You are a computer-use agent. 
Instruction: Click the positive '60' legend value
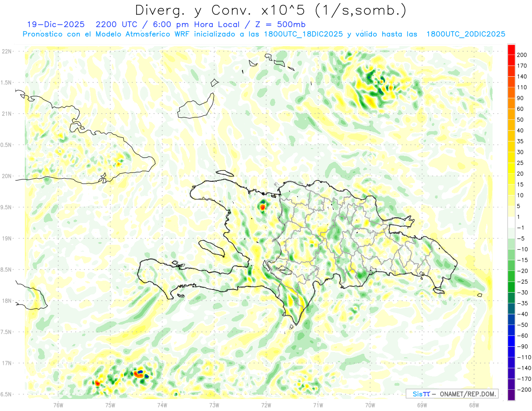520,109
